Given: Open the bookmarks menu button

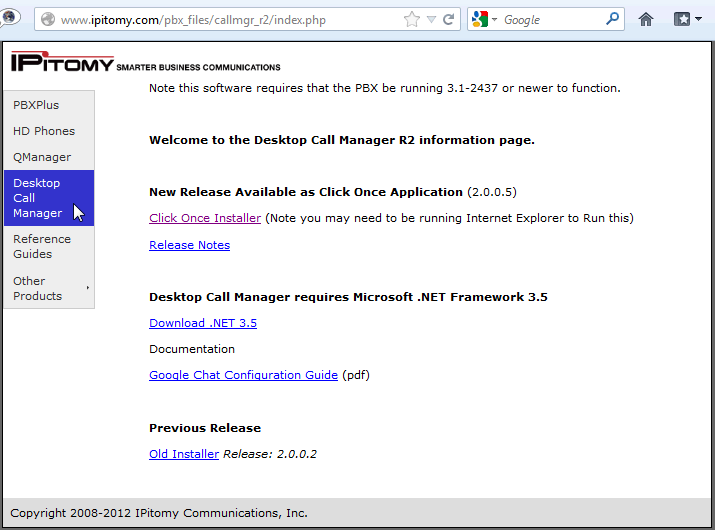Looking at the screenshot, I should (687, 20).
